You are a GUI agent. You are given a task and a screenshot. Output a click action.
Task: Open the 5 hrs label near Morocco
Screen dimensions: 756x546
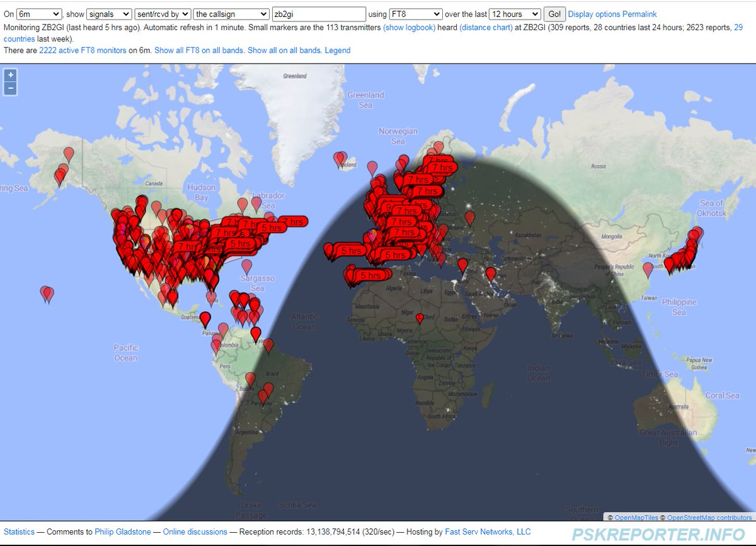[372, 275]
